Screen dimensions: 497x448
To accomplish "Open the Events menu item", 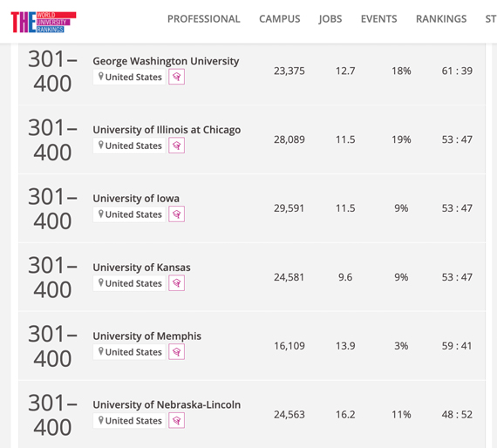I will [378, 19].
